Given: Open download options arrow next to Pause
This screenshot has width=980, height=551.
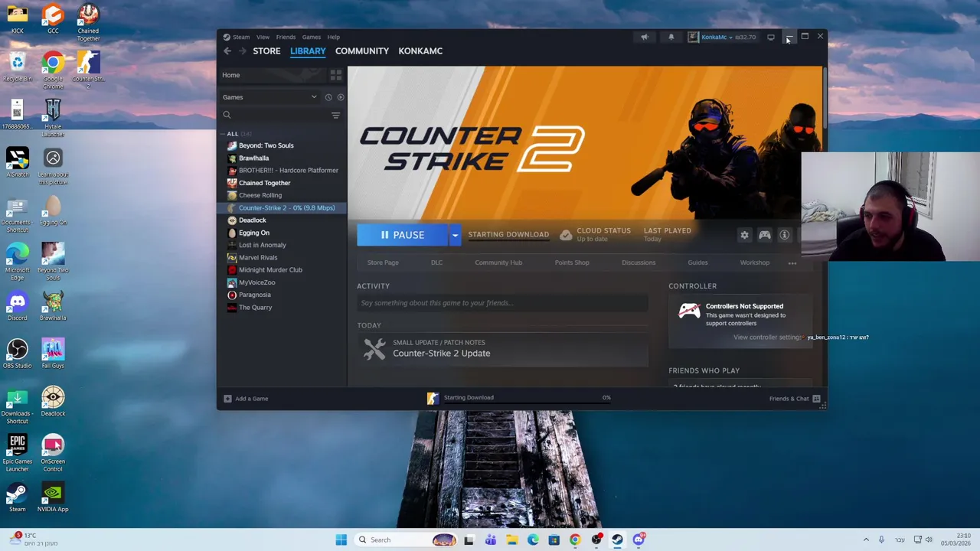Looking at the screenshot, I should pos(455,235).
